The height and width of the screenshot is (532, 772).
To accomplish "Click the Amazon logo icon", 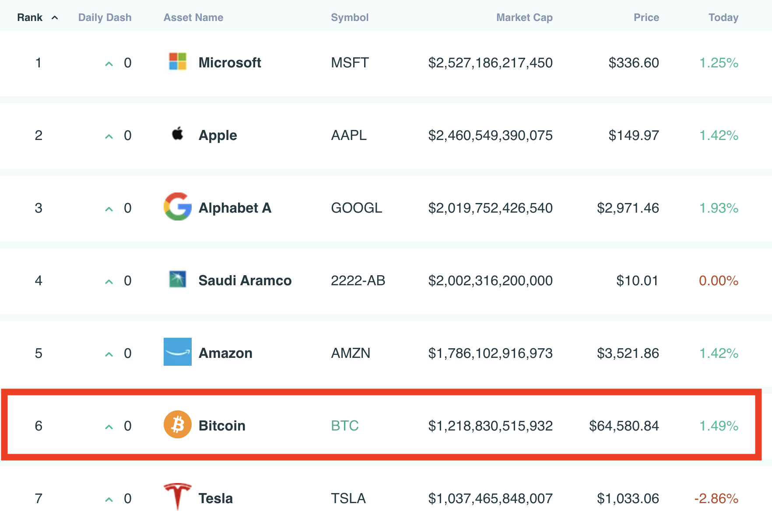I will (x=178, y=352).
